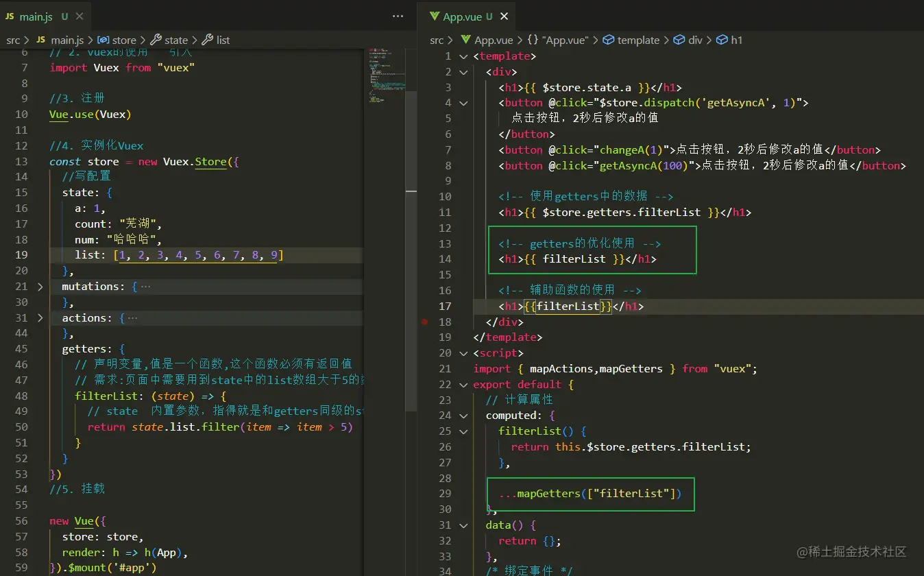Place cursor on 'import Vuex from "vuex"'
Image resolution: width=924 pixels, height=576 pixels.
(122, 68)
